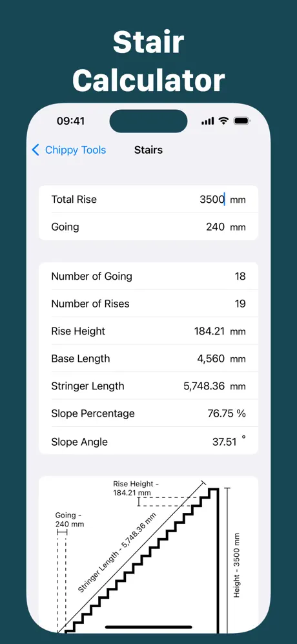
Task: Tap the Stairs navigation title
Action: point(148,151)
